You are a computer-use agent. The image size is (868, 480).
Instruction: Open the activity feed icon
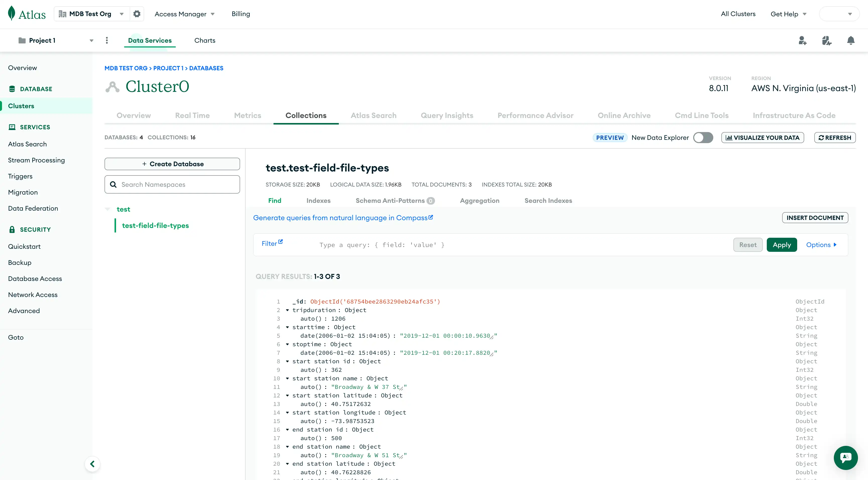[827, 40]
